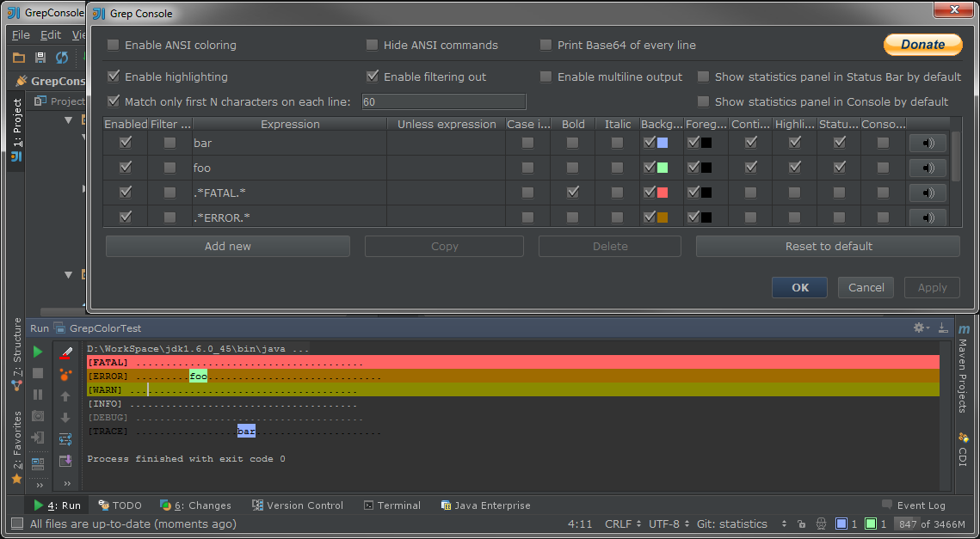
Task: Uncheck Match only first N characters
Action: pos(113,101)
